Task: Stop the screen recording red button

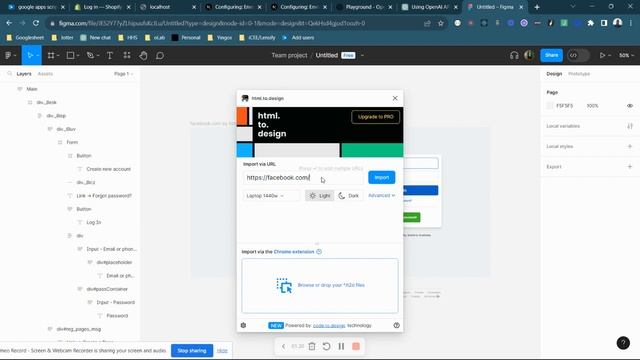Action: click(x=356, y=347)
